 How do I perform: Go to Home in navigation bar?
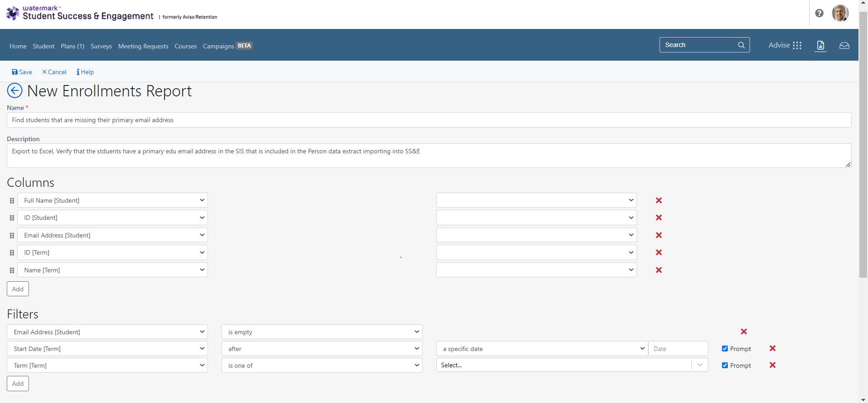click(18, 46)
